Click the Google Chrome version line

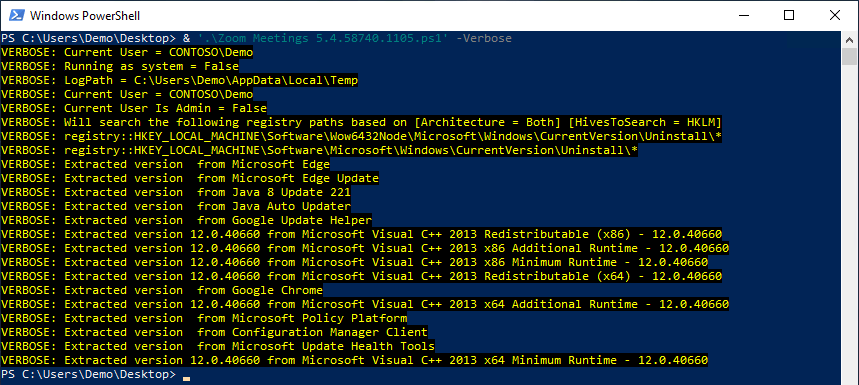coord(162,290)
